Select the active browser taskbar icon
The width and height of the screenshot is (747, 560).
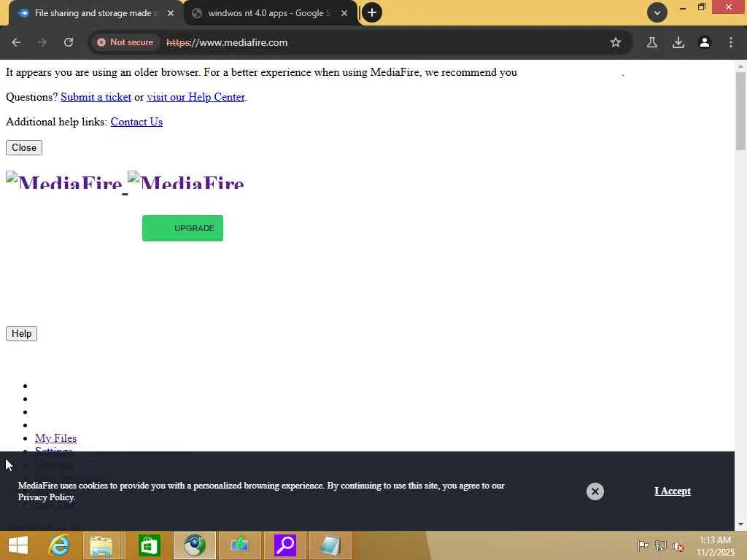194,545
